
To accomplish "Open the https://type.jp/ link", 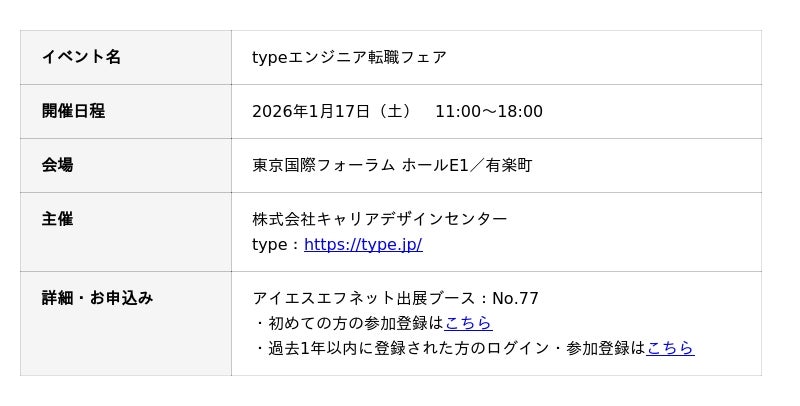I will [363, 245].
